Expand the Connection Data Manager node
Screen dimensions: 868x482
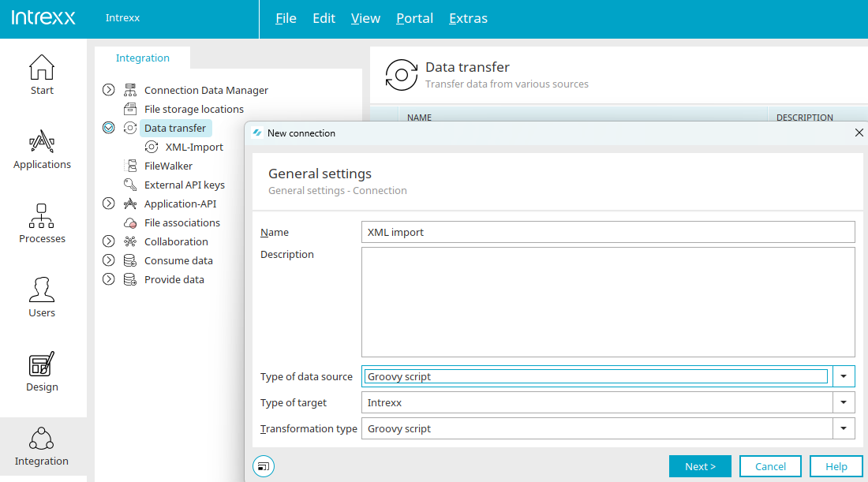109,90
